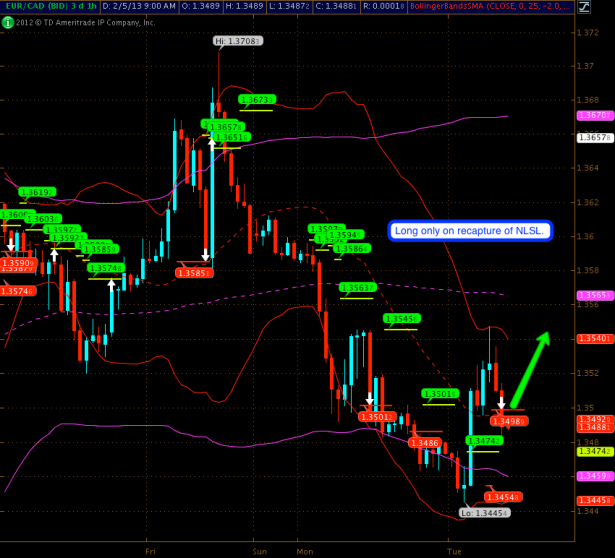This screenshot has width=615, height=558.
Task: Select the 'Long only on recapture of NLSL' note
Action: click(x=470, y=231)
